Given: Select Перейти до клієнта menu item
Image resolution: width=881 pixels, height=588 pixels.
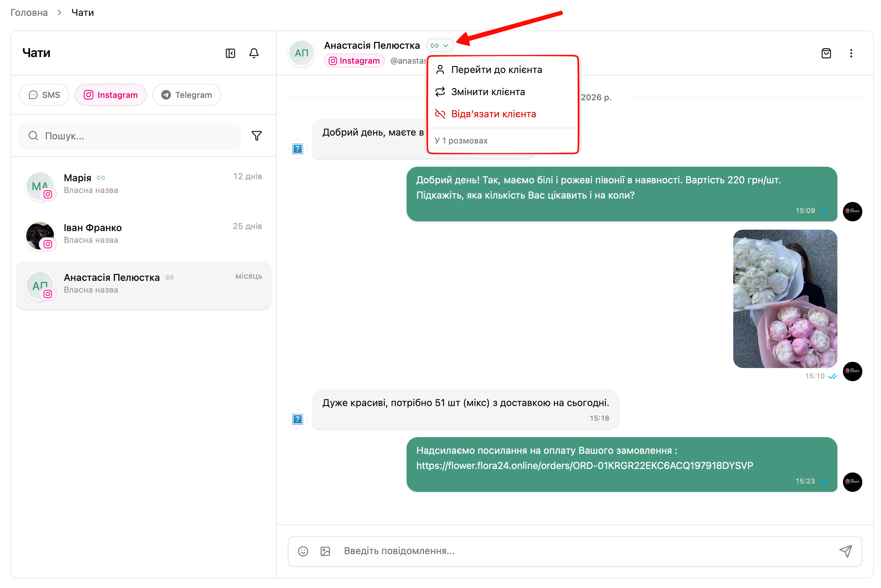Looking at the screenshot, I should 502,70.
